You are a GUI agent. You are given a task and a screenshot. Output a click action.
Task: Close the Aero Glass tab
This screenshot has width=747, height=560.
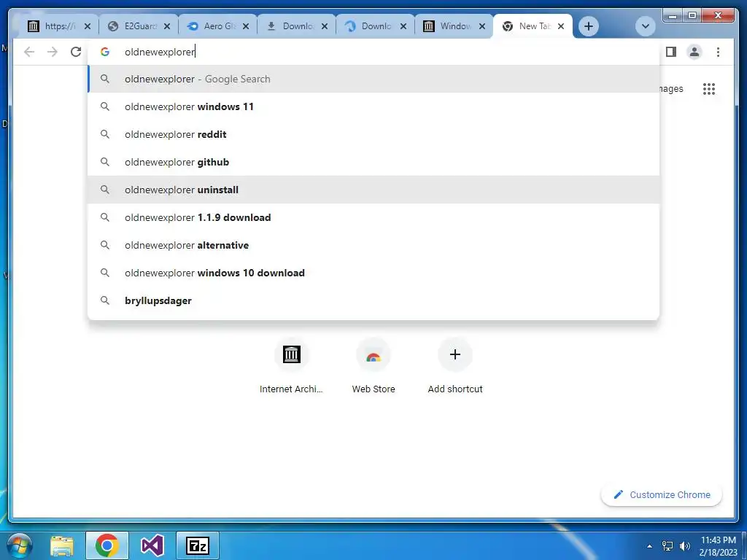tap(246, 26)
